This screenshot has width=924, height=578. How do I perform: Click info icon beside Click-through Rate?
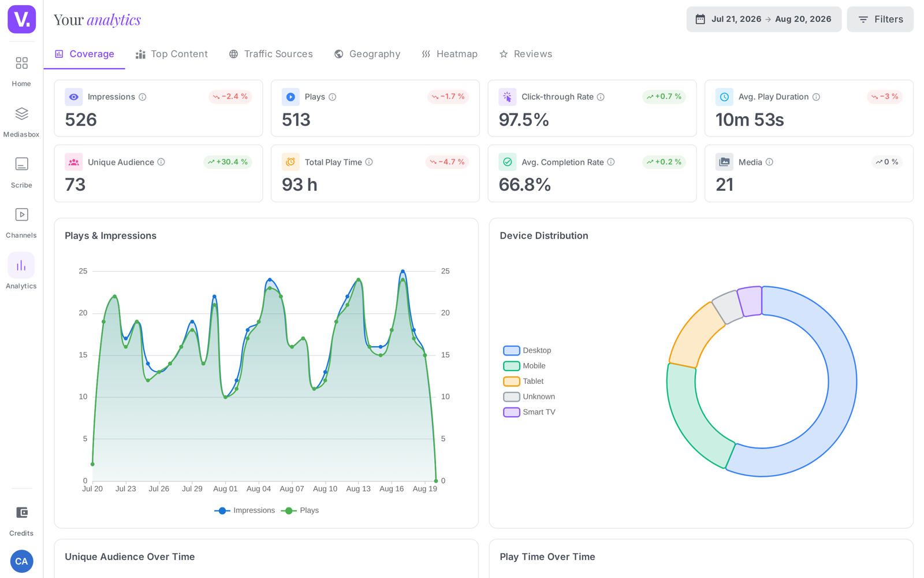(x=601, y=97)
